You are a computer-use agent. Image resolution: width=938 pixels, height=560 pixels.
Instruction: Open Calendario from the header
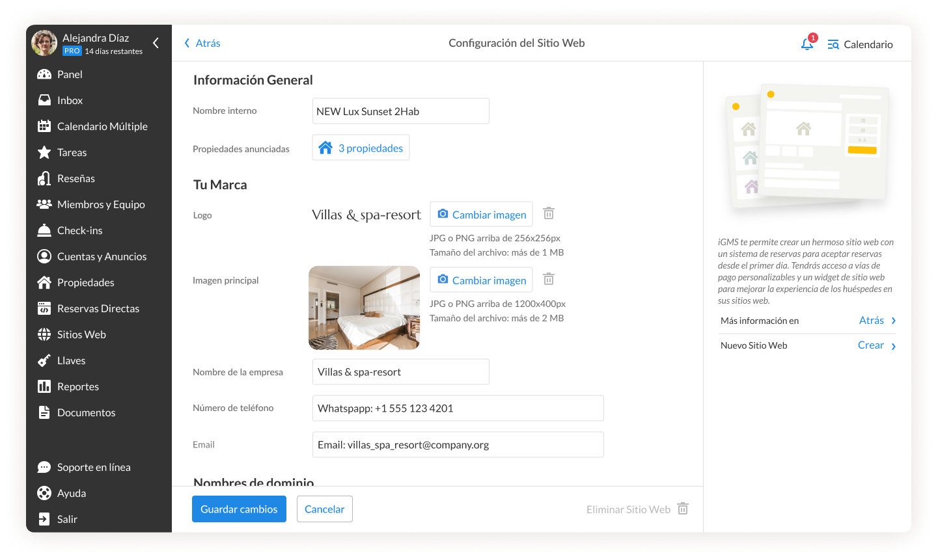tap(860, 44)
